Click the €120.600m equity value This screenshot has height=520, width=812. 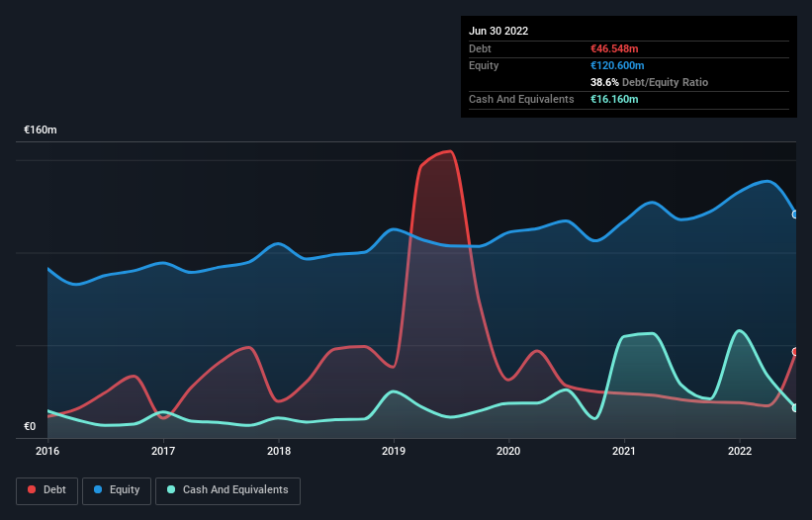coord(617,65)
